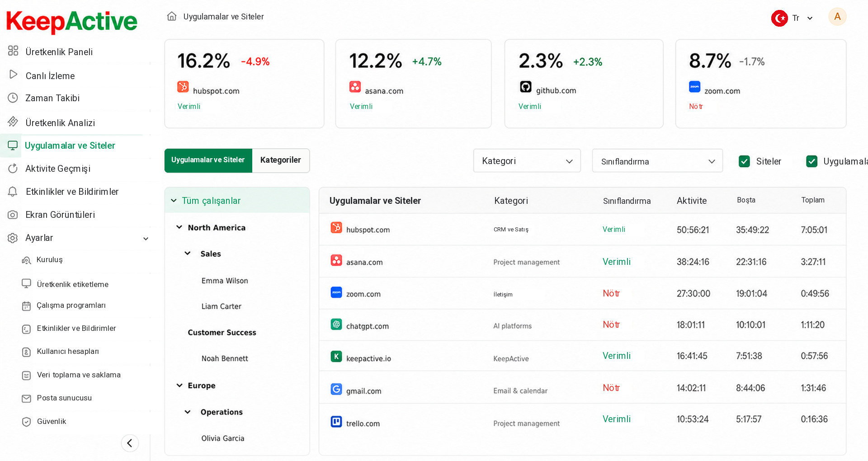Image resolution: width=868 pixels, height=461 pixels.
Task: Click the Çalışma programları calendar icon
Action: pyautogui.click(x=27, y=306)
